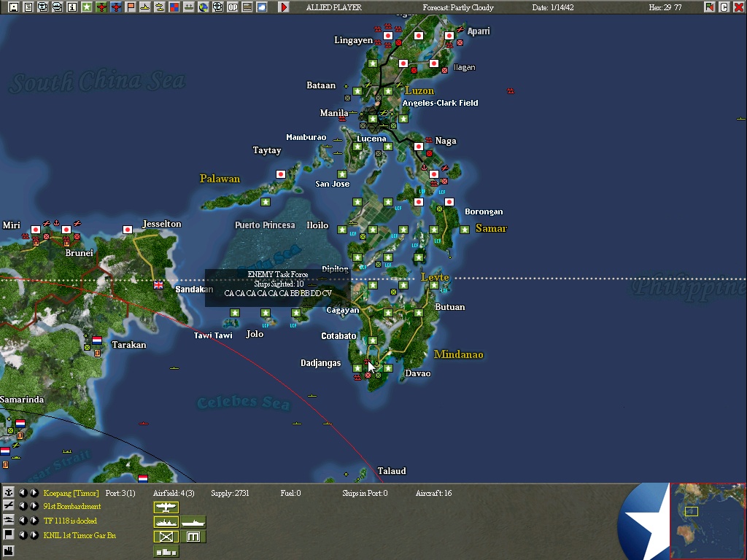Click the airplane air group icon in bottom panel

pyautogui.click(x=9, y=506)
